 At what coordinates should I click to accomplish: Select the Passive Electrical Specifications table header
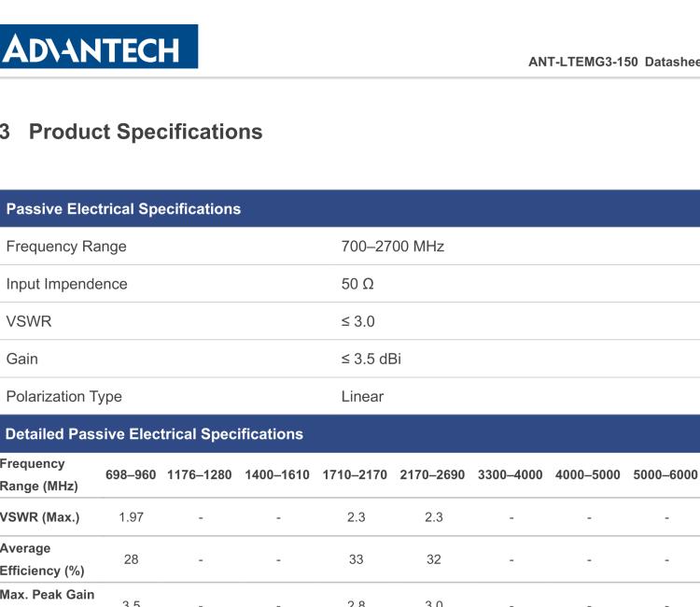coord(123,209)
